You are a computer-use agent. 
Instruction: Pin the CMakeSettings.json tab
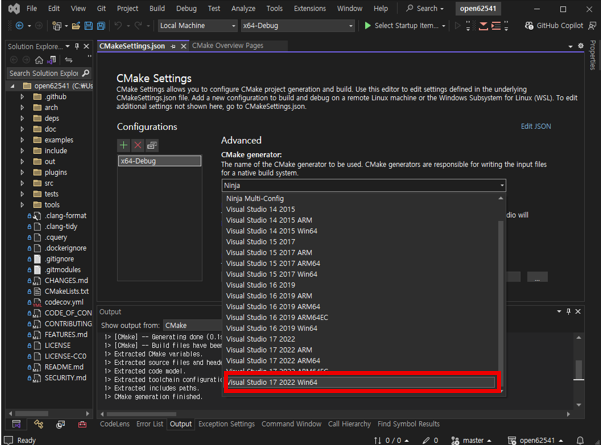[173, 46]
